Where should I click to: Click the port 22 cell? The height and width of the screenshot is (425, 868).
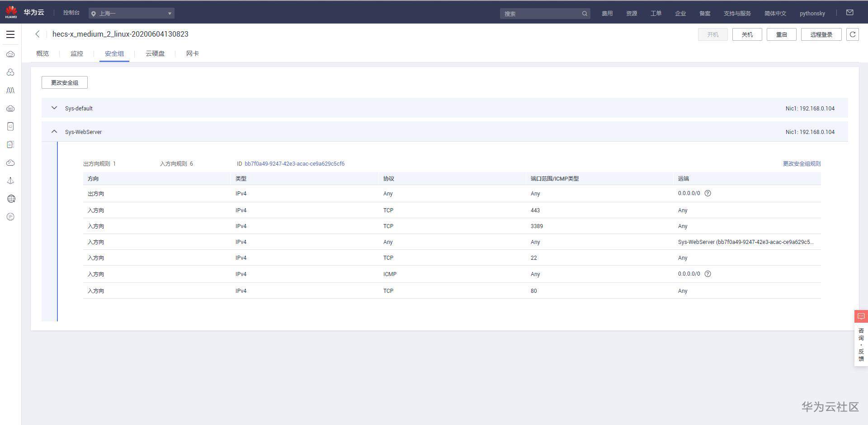pyautogui.click(x=534, y=258)
